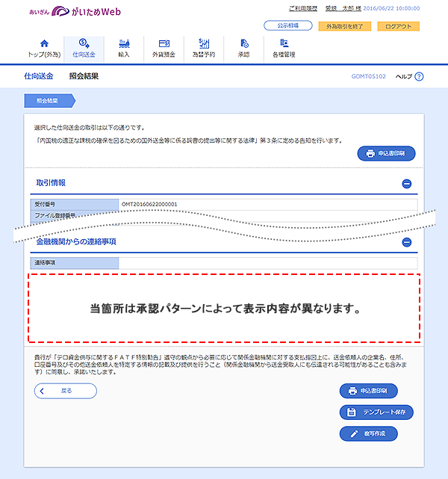This screenshot has height=479, width=448.
Task: Click the 戻る back button
Action: pyautogui.click(x=66, y=391)
